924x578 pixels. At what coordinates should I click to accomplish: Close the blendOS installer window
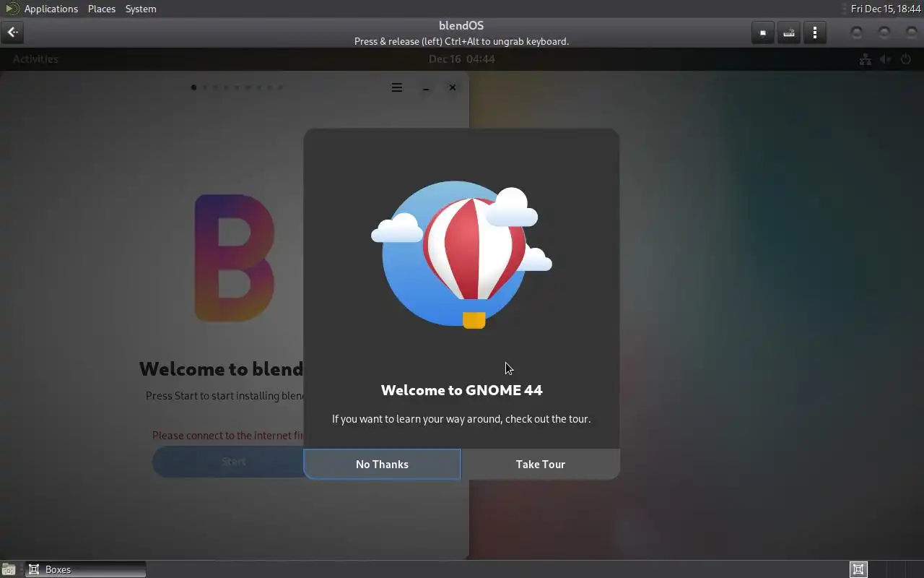click(x=453, y=87)
